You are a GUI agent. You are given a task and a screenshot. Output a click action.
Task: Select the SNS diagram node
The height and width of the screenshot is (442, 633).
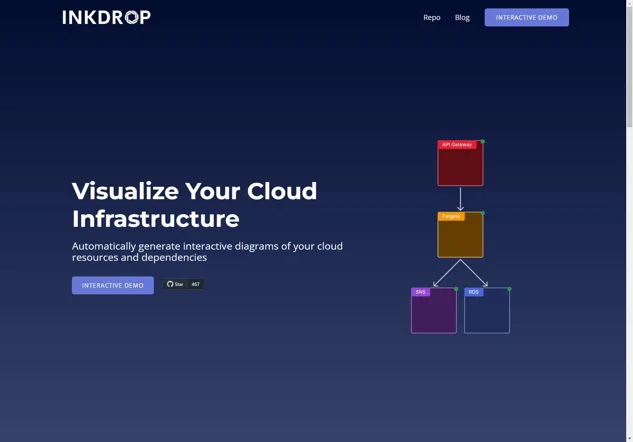coord(434,310)
